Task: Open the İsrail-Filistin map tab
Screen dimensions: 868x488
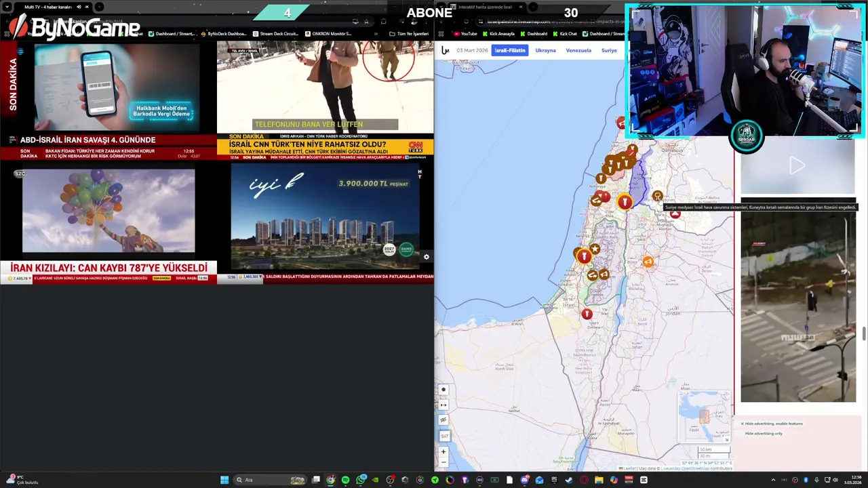Action: pyautogui.click(x=509, y=50)
